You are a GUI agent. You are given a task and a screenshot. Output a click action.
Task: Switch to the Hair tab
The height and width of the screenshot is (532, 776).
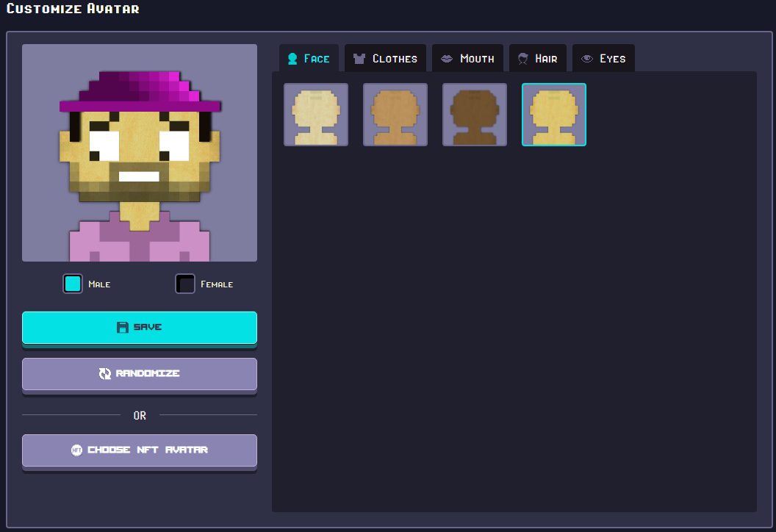point(537,58)
